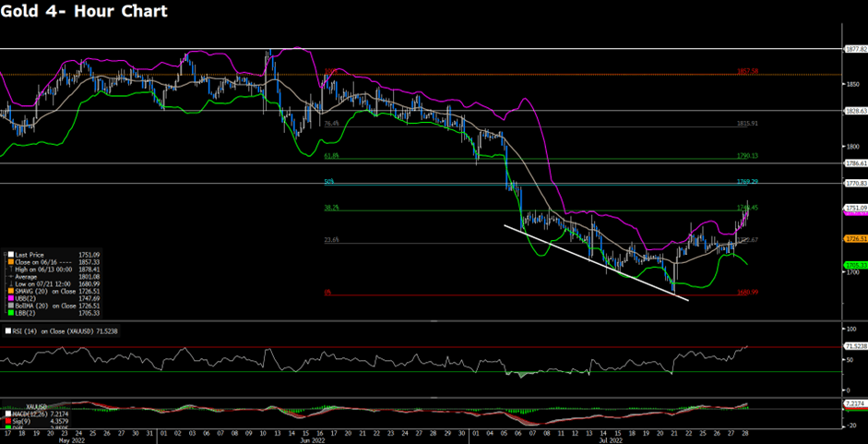
Task: Click the 1751.09 last price axis tag
Action: [x=855, y=209]
